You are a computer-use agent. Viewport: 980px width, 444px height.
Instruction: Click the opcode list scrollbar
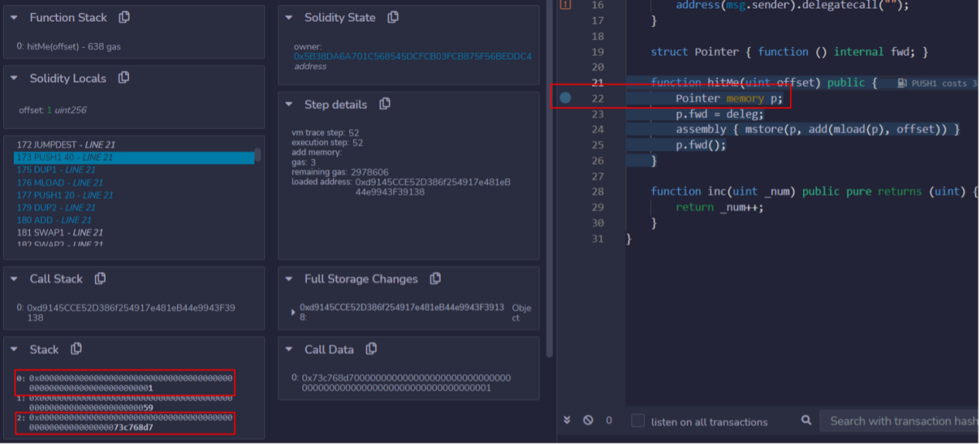click(257, 155)
